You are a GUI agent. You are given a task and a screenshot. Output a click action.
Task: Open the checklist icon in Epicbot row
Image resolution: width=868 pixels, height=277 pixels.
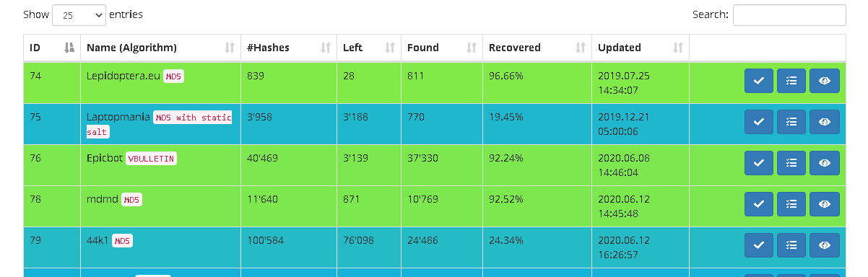(x=791, y=163)
